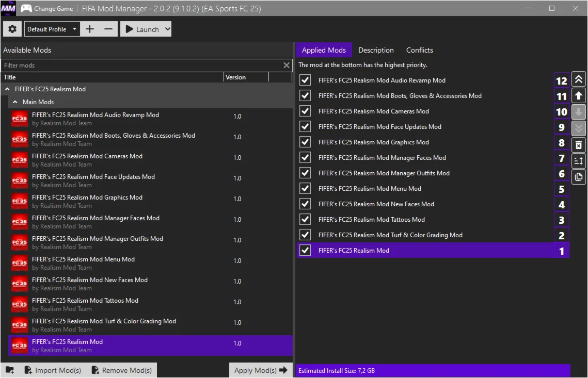Screen dimensions: 588x378
Task: Collapse the FIFER's FC25 Realism Mod group
Action: point(8,89)
